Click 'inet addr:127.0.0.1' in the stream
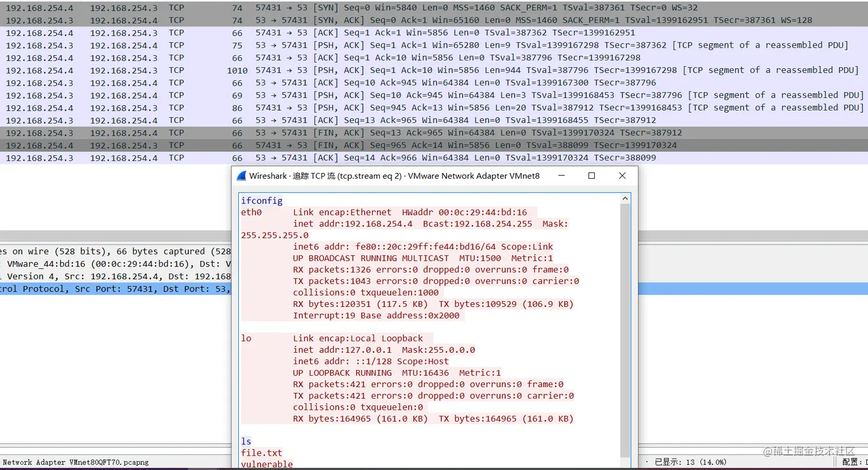 [342, 350]
